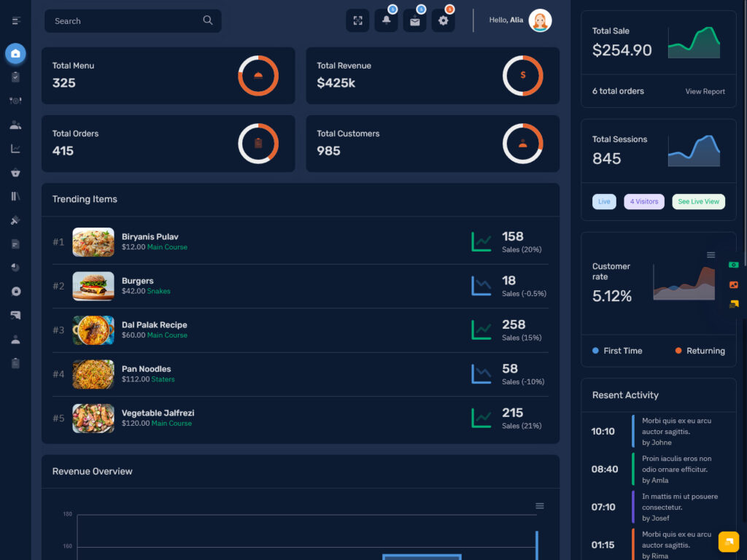
Task: Open the single user profile sidebar icon
Action: [16, 339]
